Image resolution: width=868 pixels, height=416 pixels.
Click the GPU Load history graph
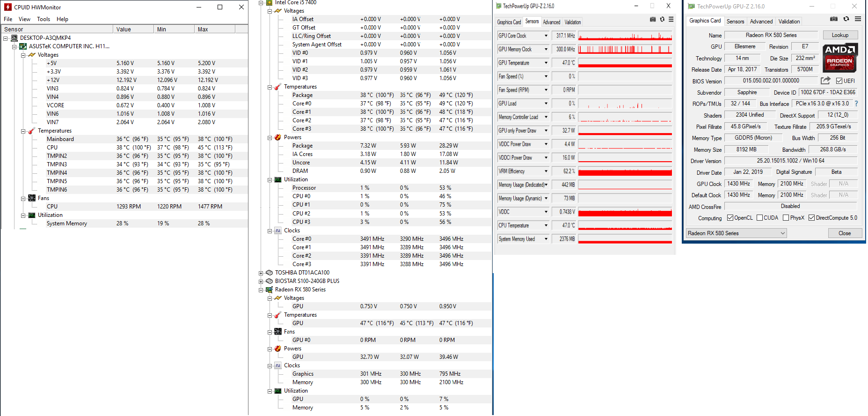(x=625, y=104)
